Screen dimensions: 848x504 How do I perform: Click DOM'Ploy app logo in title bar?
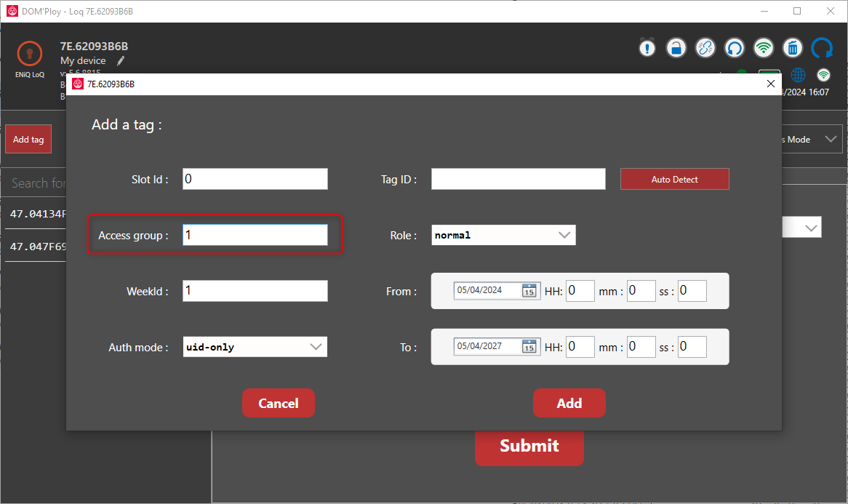[x=12, y=11]
